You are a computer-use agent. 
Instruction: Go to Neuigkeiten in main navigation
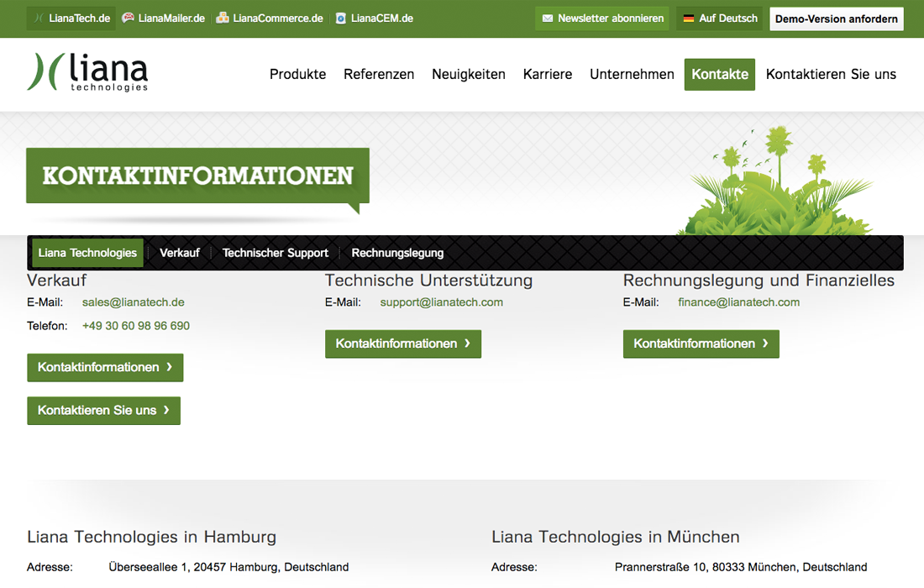coord(469,74)
